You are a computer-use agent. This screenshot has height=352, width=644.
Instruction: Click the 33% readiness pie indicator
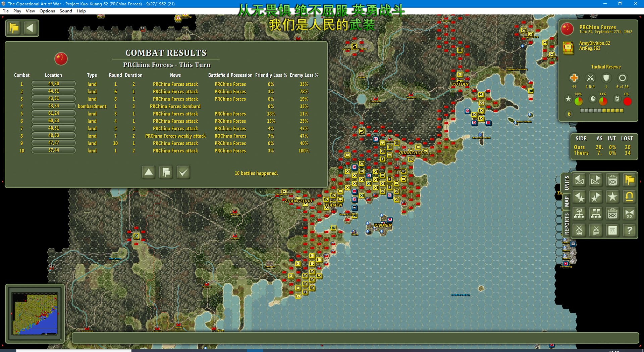pyautogui.click(x=603, y=101)
